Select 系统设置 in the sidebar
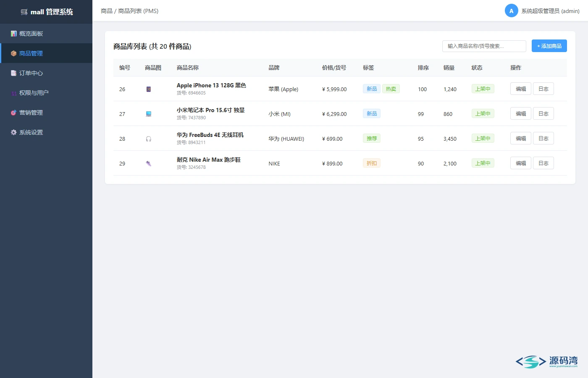The image size is (588, 378). click(x=46, y=132)
